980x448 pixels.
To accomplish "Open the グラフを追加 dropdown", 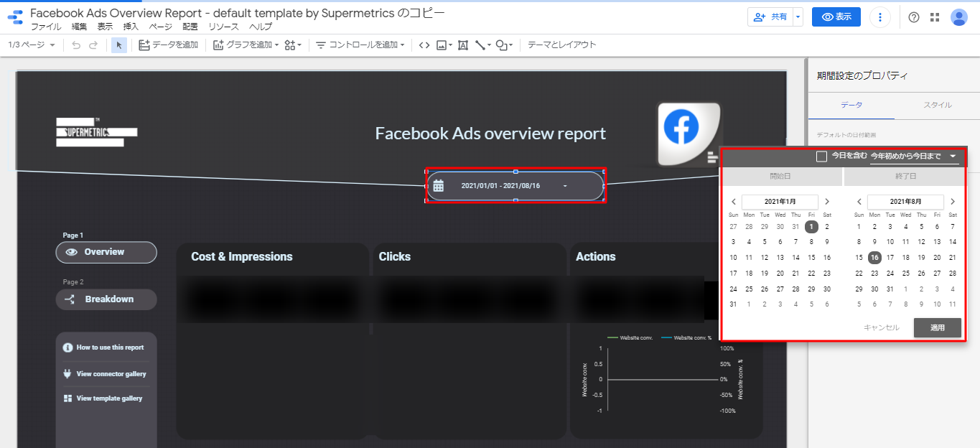I will [x=246, y=45].
